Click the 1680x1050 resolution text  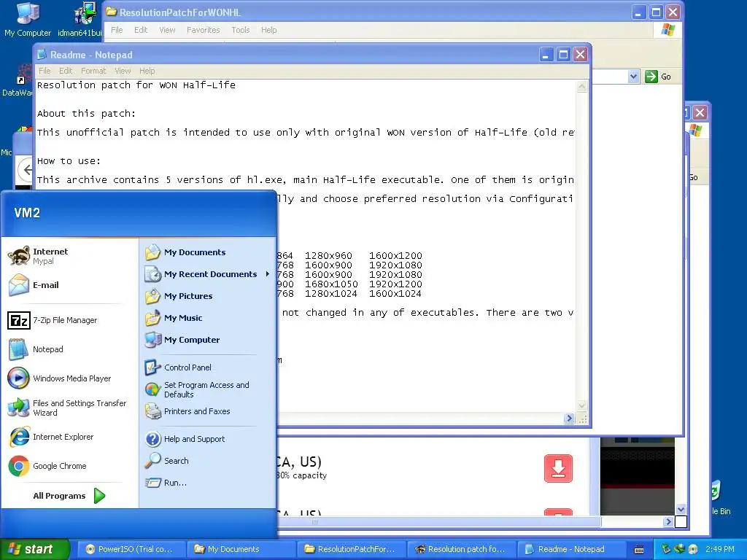coord(331,284)
